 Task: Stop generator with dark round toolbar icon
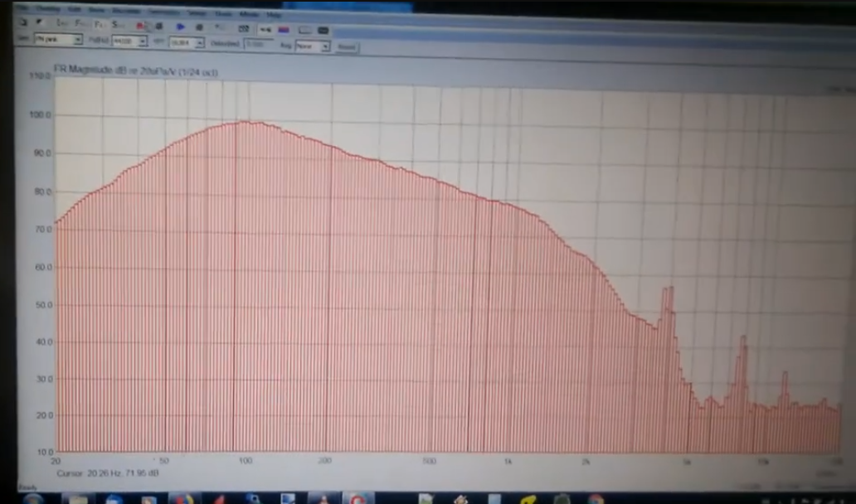pyautogui.click(x=199, y=27)
